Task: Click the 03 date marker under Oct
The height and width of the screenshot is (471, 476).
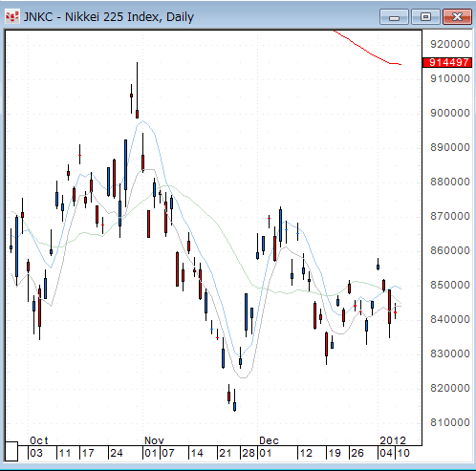Action: tap(36, 453)
